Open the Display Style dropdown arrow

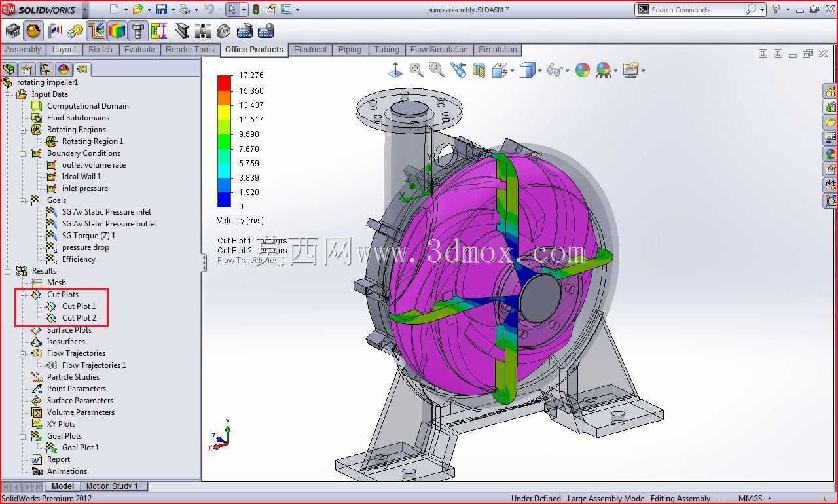pyautogui.click(x=539, y=71)
